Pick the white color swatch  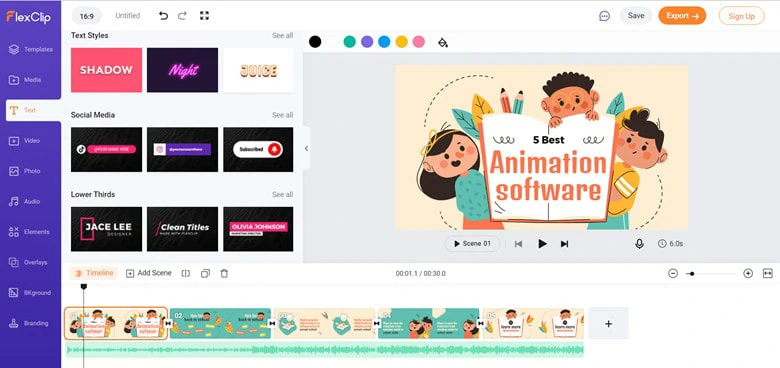(332, 42)
